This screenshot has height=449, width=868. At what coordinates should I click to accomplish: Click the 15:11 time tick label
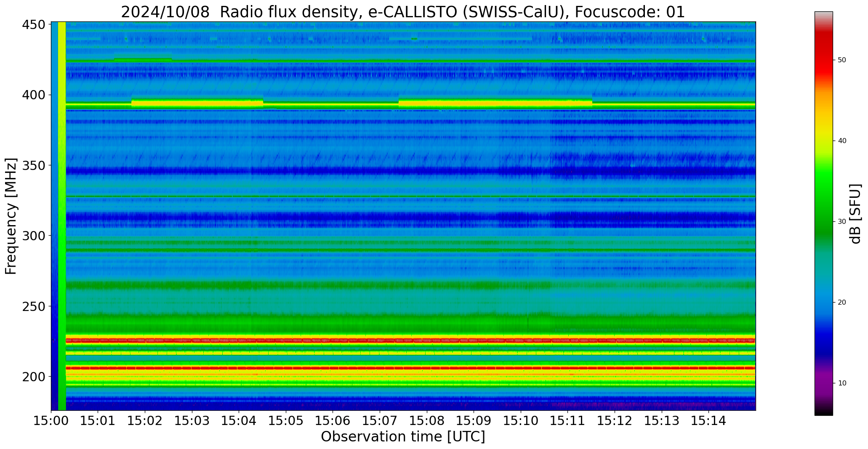pyautogui.click(x=568, y=420)
